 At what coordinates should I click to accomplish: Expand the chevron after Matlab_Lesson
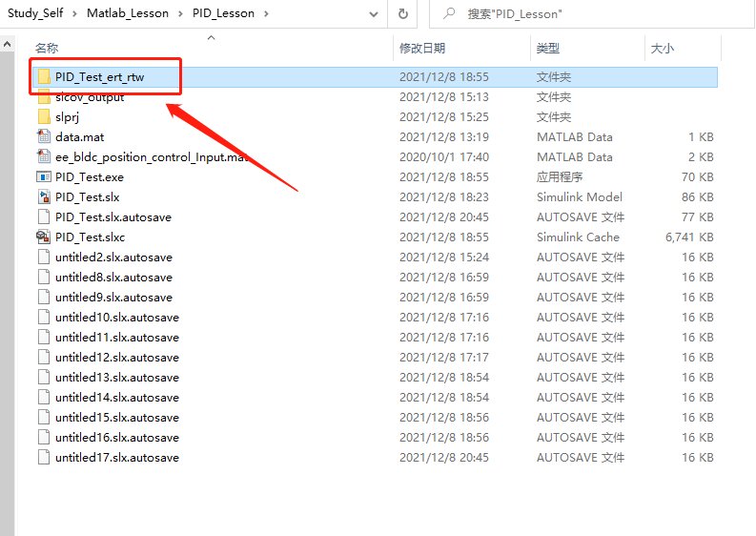point(180,13)
